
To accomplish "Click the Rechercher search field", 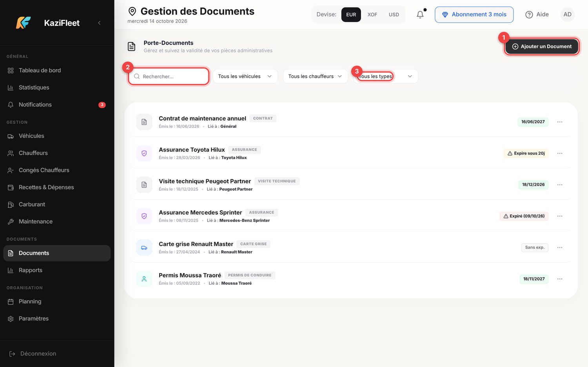I will [169, 76].
